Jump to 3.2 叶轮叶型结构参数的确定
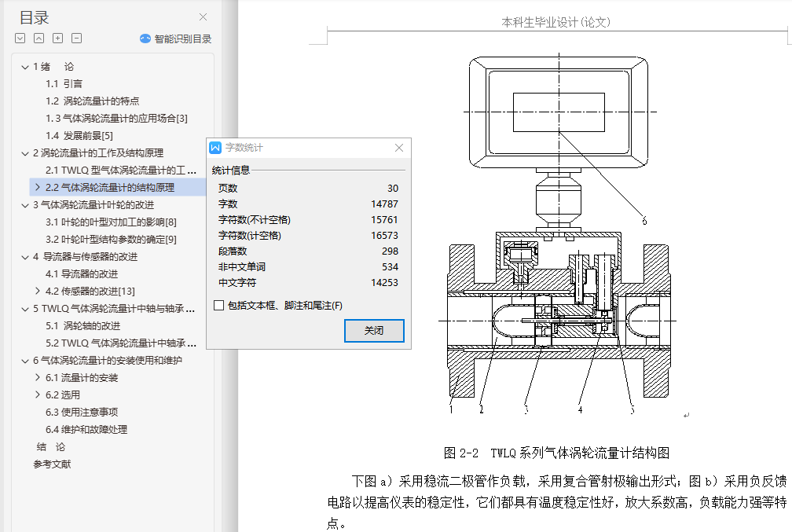The width and height of the screenshot is (792, 532). (111, 239)
